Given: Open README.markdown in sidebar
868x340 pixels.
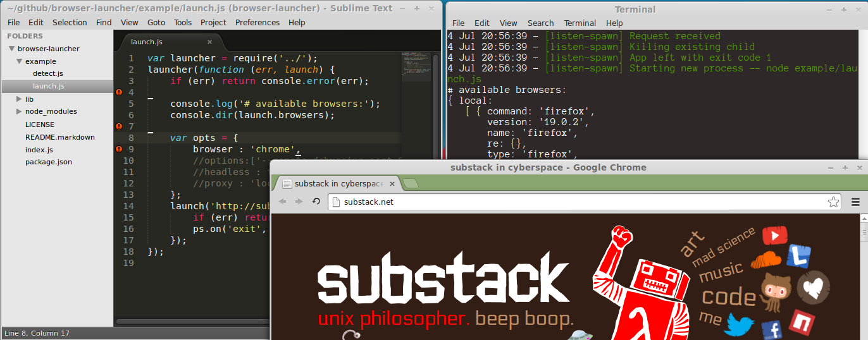Looking at the screenshot, I should coord(60,137).
